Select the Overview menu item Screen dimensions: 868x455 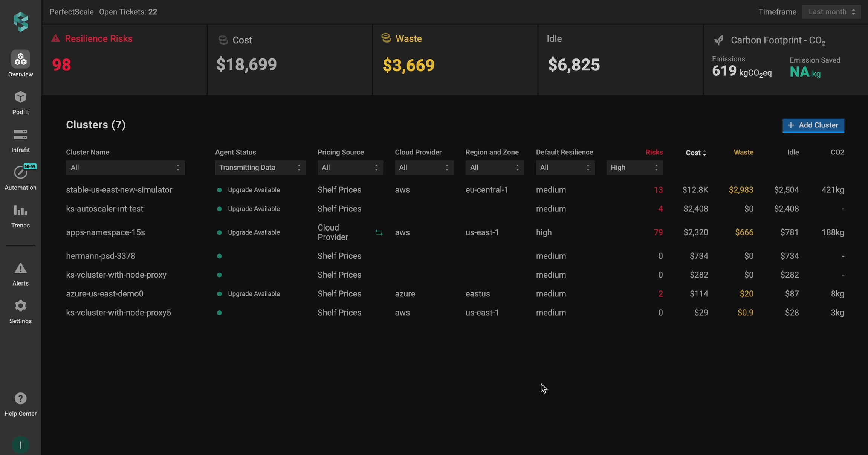20,64
